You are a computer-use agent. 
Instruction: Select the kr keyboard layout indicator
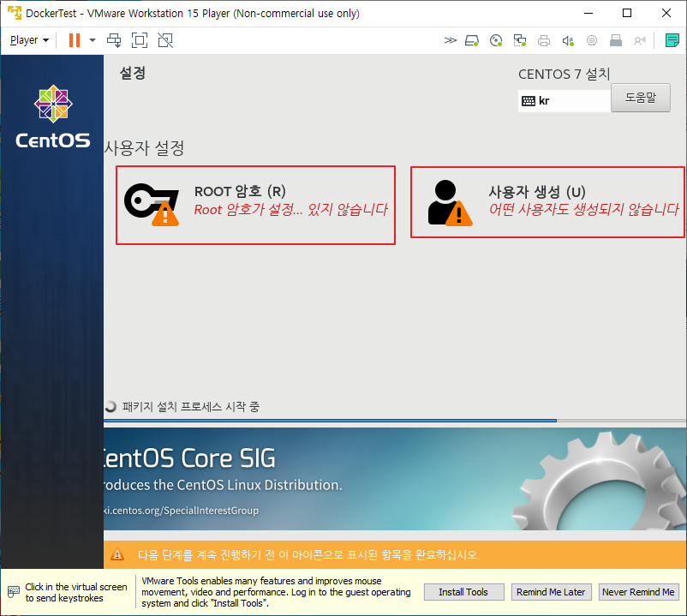(565, 101)
